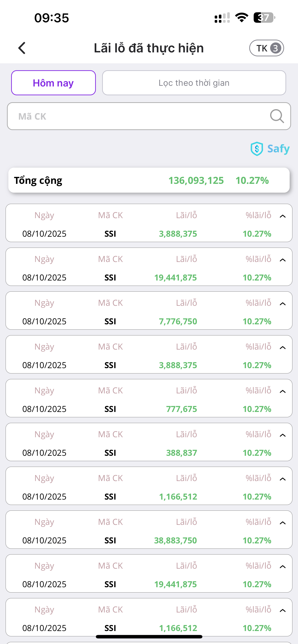Viewport: 298px width, 644px height.
Task: Tap the Safy shield icon
Action: pos(256,149)
